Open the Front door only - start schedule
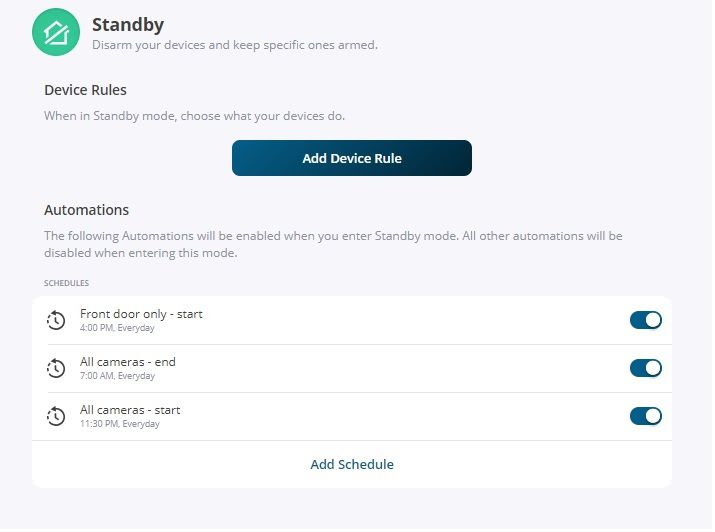Image resolution: width=715 pixels, height=532 pixels. (353, 322)
